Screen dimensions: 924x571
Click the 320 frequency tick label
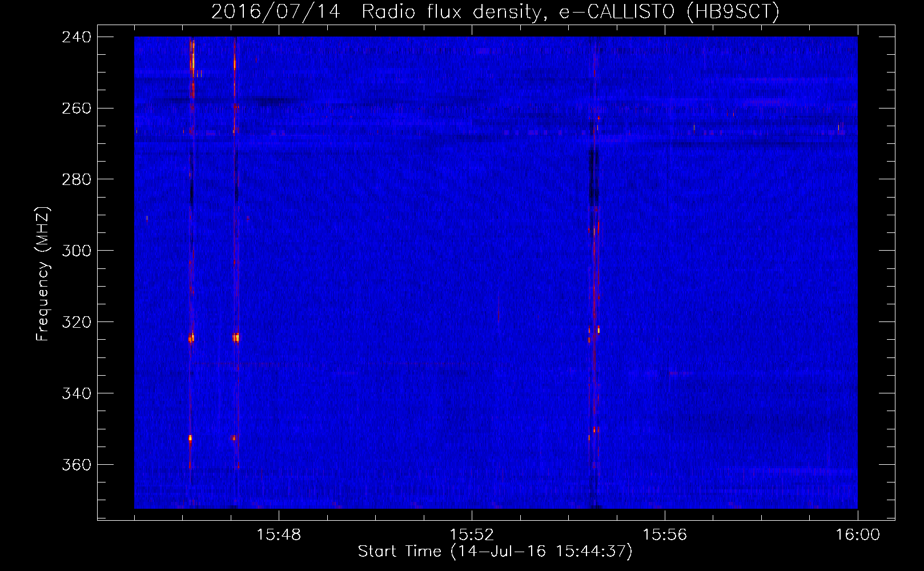pyautogui.click(x=76, y=323)
